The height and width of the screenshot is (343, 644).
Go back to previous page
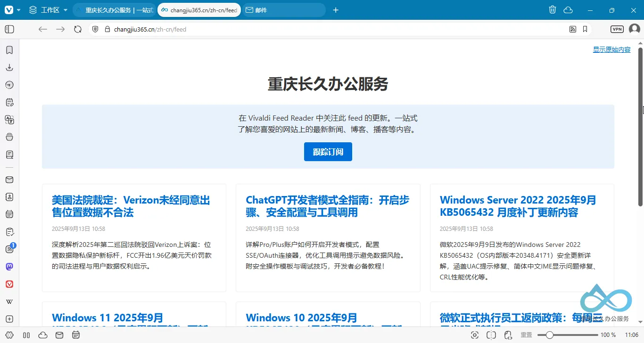(x=43, y=29)
